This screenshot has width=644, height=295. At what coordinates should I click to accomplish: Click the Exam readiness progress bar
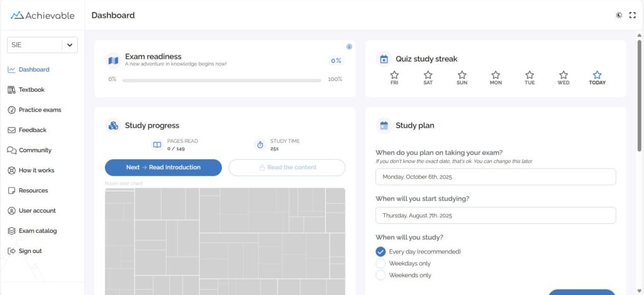[x=221, y=81]
